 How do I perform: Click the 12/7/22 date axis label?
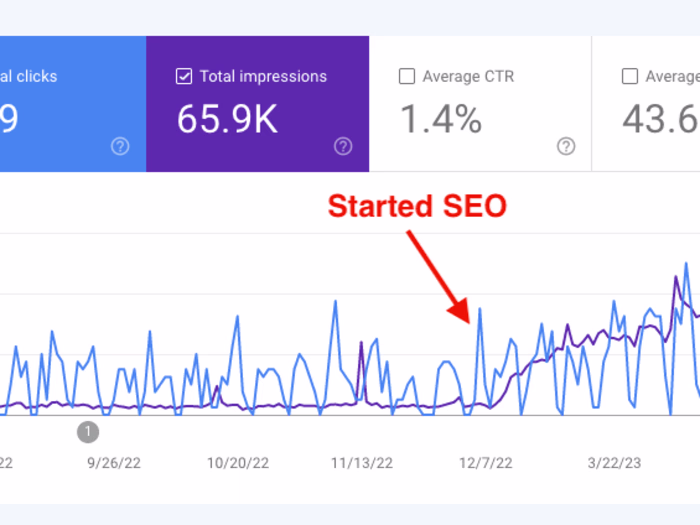pyautogui.click(x=485, y=463)
